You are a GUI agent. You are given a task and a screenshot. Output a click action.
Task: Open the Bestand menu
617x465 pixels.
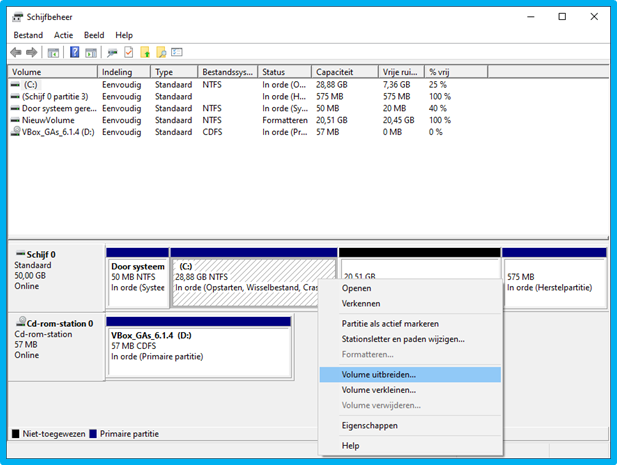(x=28, y=35)
